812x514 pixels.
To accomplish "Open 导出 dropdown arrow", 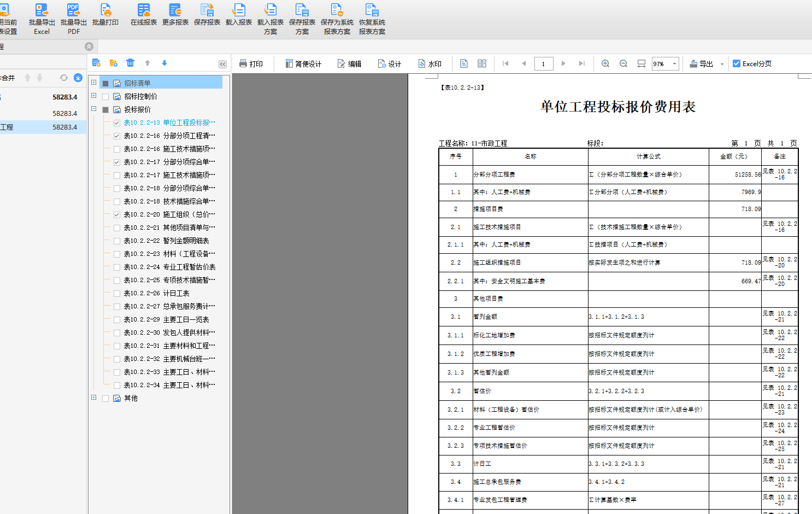I will [x=722, y=64].
